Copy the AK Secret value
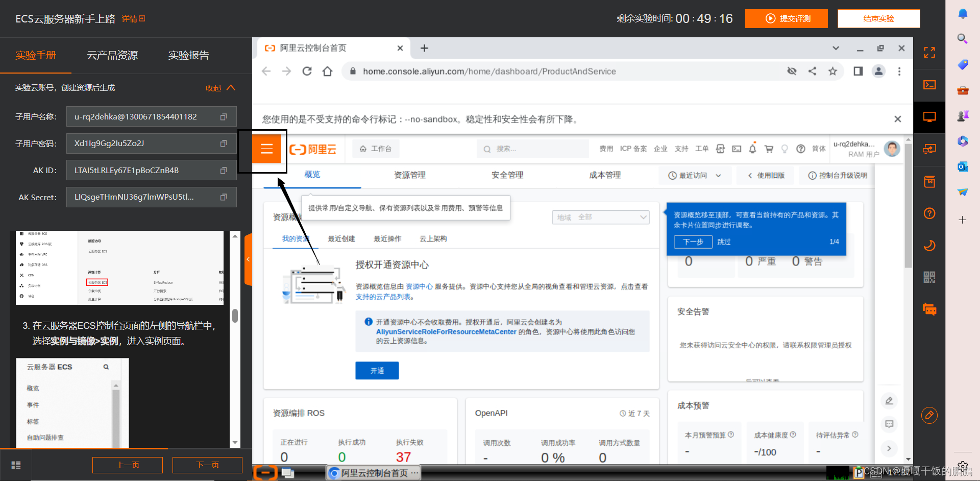This screenshot has width=980, height=481. pos(223,197)
